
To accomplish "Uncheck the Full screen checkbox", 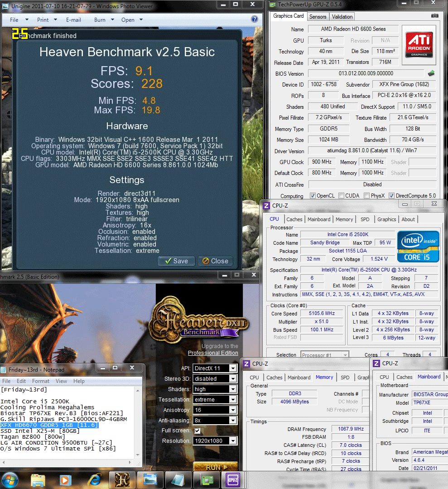I will [x=198, y=431].
